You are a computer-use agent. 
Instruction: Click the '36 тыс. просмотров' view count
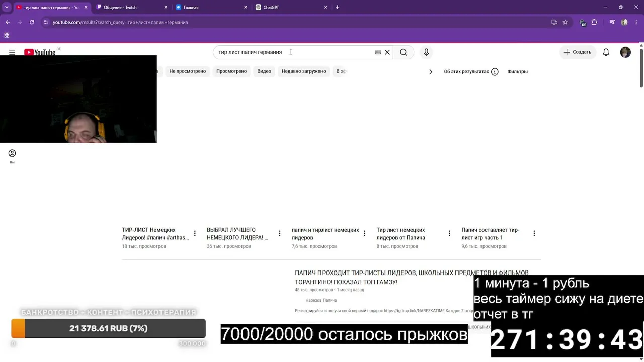(x=229, y=246)
